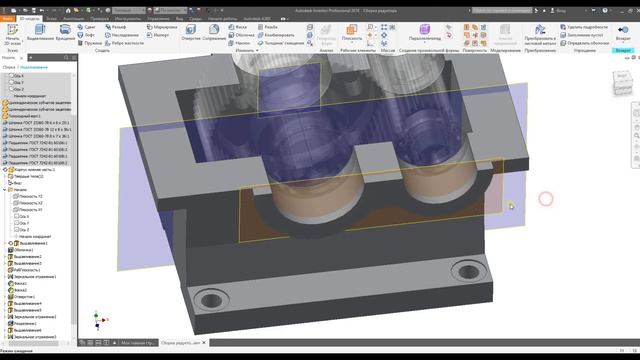Apply the Фаска chamfer tool
Viewport: 640px width, 360px height.
pyautogui.click(x=238, y=27)
